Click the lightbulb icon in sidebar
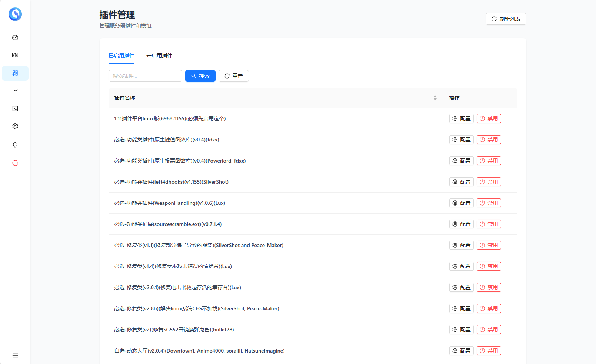Image resolution: width=596 pixels, height=364 pixels. (15, 145)
